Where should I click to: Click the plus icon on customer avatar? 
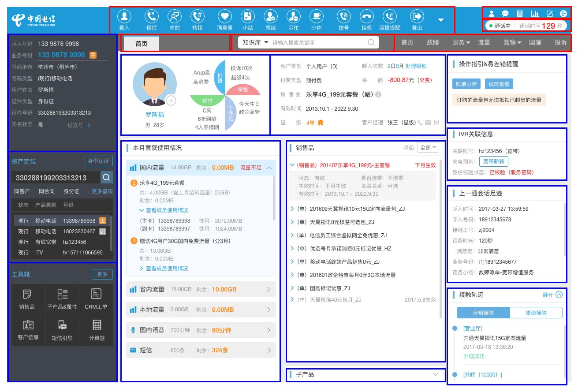click(171, 101)
